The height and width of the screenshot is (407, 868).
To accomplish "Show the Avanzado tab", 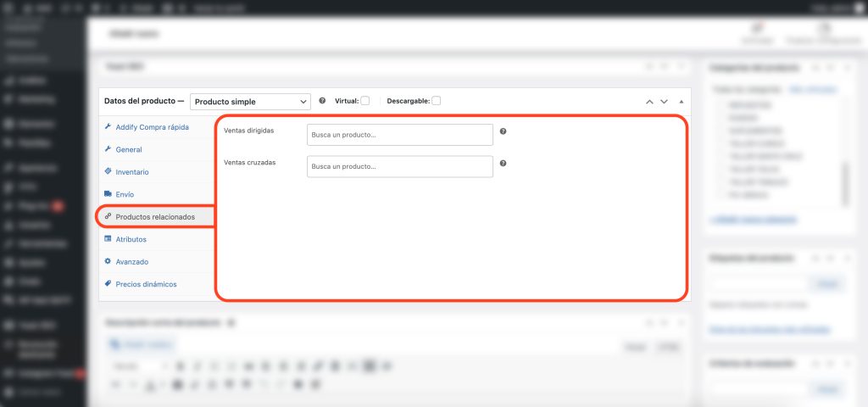I will (131, 262).
